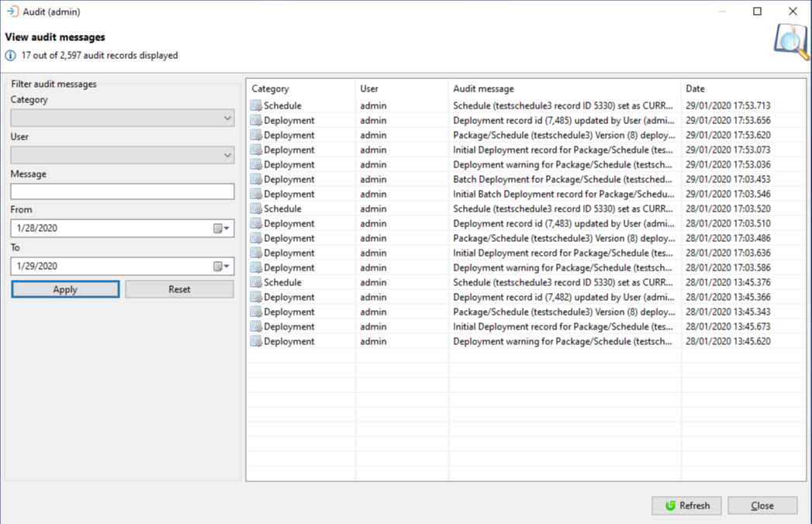Image resolution: width=812 pixels, height=524 pixels.
Task: Click the Deployment row icon dated 29/01/2020 17:53.620
Action: [256, 135]
